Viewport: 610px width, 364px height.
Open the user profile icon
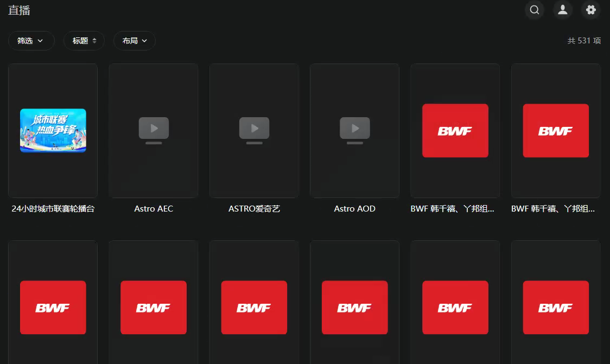(x=563, y=10)
